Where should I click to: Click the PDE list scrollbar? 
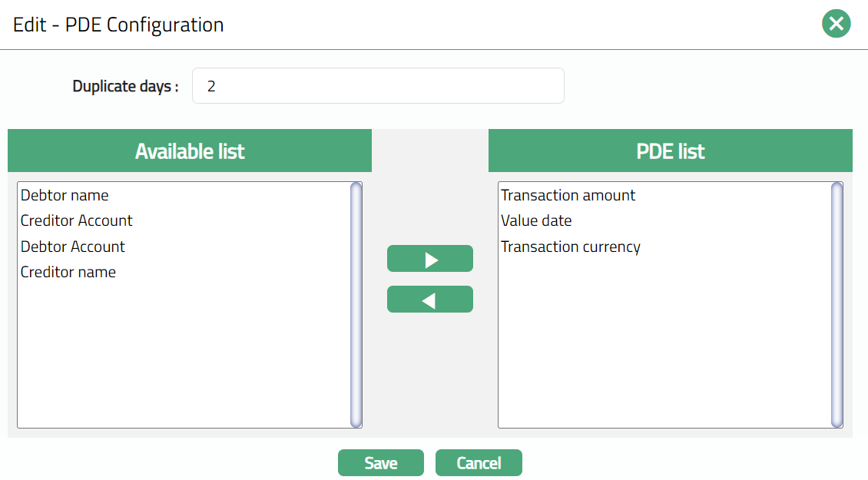[837, 304]
